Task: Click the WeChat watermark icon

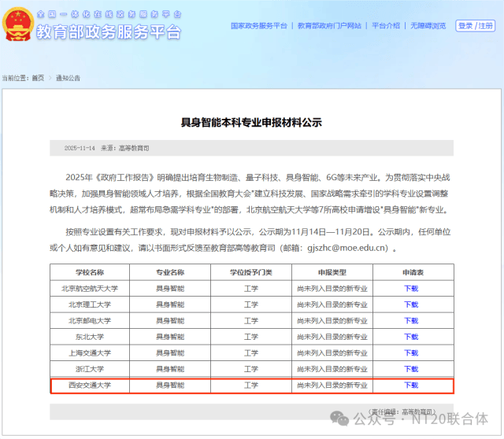Action: pos(339,417)
